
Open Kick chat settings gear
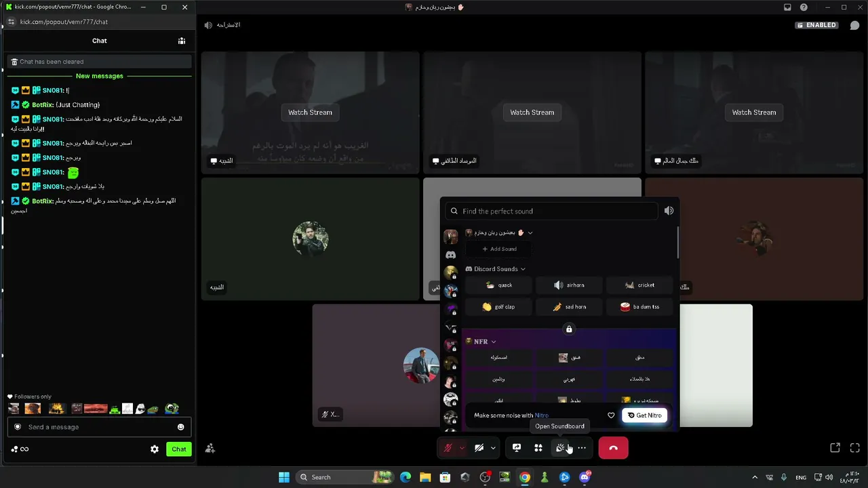[155, 449]
